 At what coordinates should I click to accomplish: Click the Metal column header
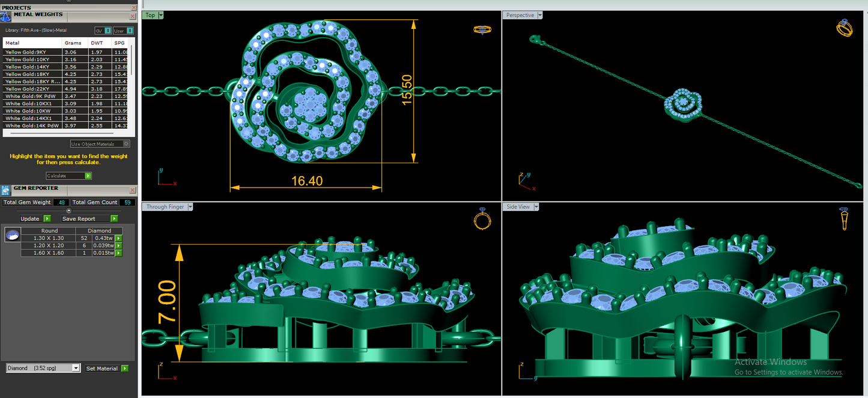tap(32, 43)
